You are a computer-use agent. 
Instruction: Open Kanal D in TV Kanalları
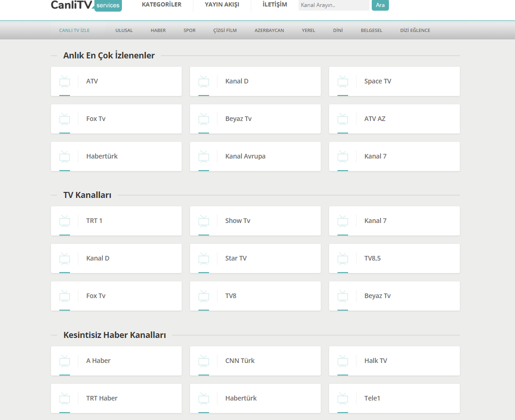coord(116,258)
